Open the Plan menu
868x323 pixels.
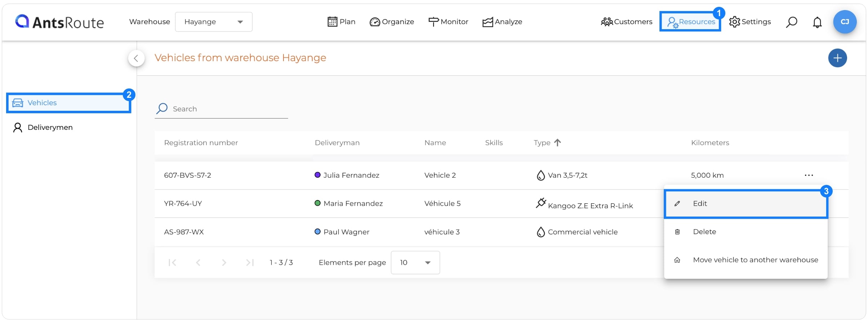341,22
